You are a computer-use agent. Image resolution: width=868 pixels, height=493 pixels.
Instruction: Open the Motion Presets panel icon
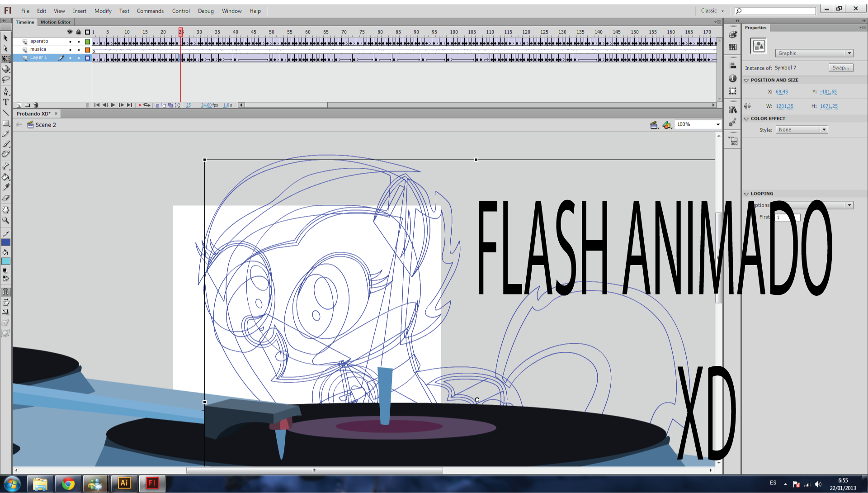(733, 122)
